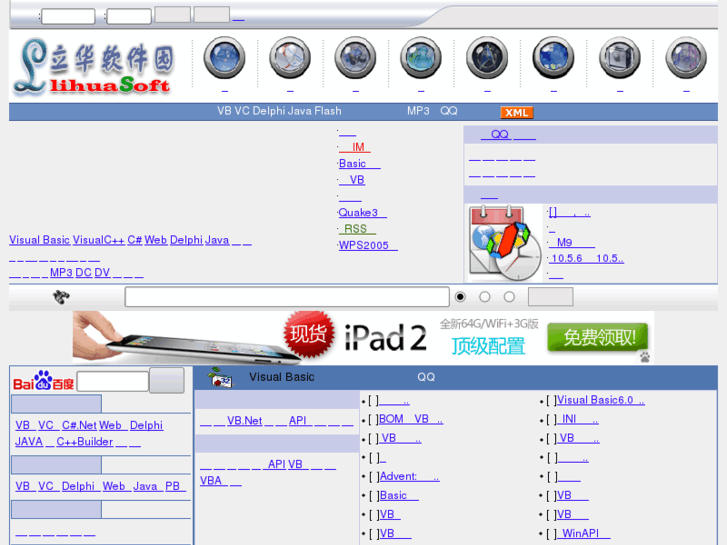
Task: Switch to the QQ section tab
Action: click(426, 377)
